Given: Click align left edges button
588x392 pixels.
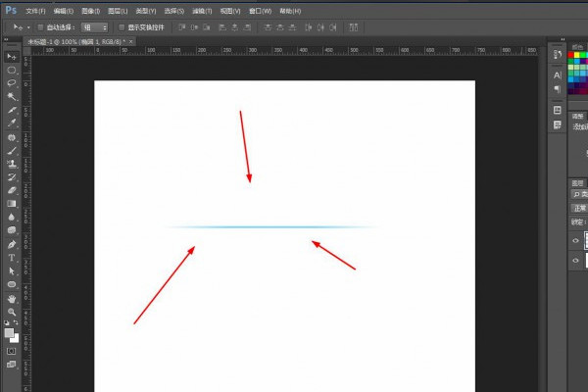Looking at the screenshot, I should (x=222, y=27).
